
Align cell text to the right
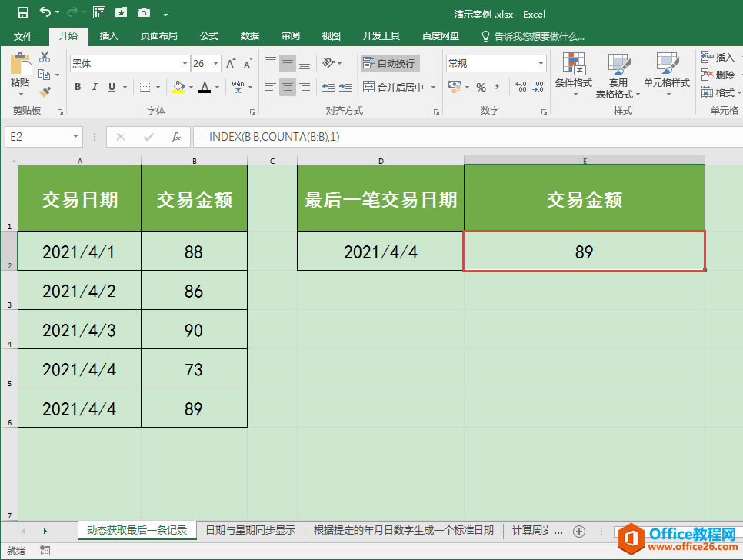305,87
